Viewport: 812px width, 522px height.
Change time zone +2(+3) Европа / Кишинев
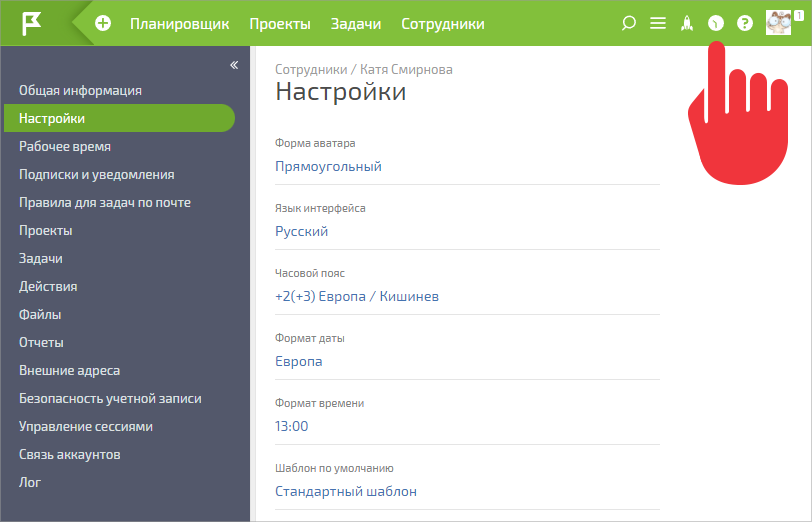(x=357, y=296)
